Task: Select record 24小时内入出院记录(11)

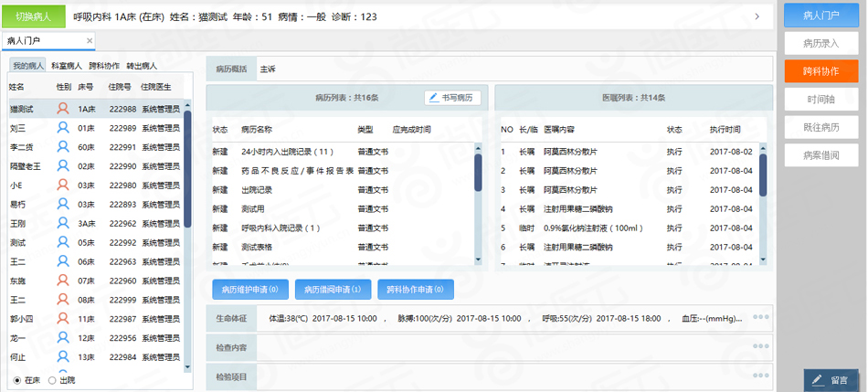Action: [x=343, y=151]
